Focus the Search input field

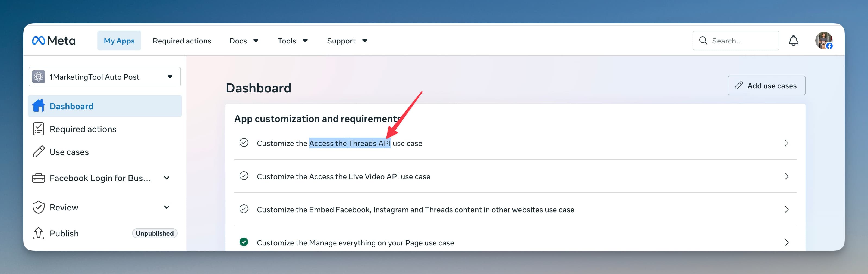pyautogui.click(x=736, y=41)
